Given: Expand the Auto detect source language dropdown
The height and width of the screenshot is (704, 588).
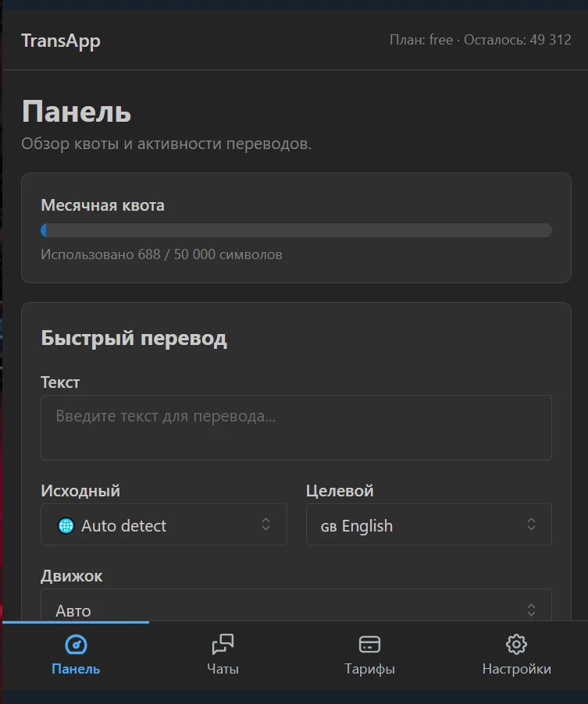Looking at the screenshot, I should coord(164,524).
